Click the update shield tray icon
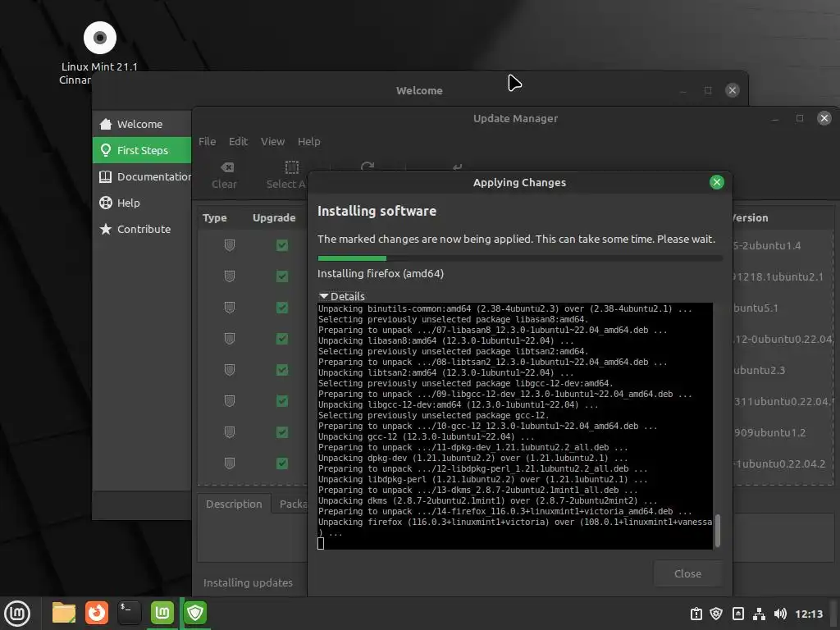The height and width of the screenshot is (630, 840). (x=716, y=614)
